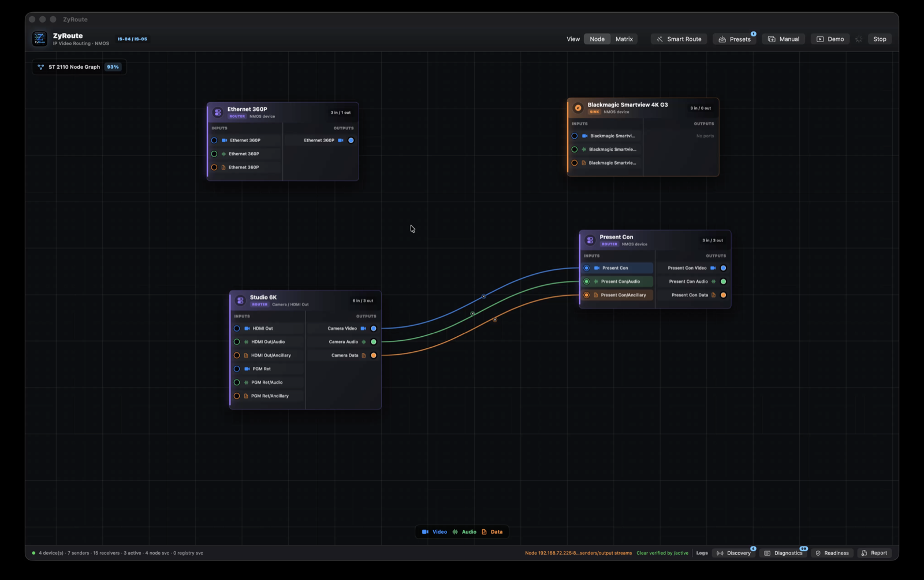The image size is (924, 580).
Task: Click Data in the bottom legend
Action: point(492,532)
